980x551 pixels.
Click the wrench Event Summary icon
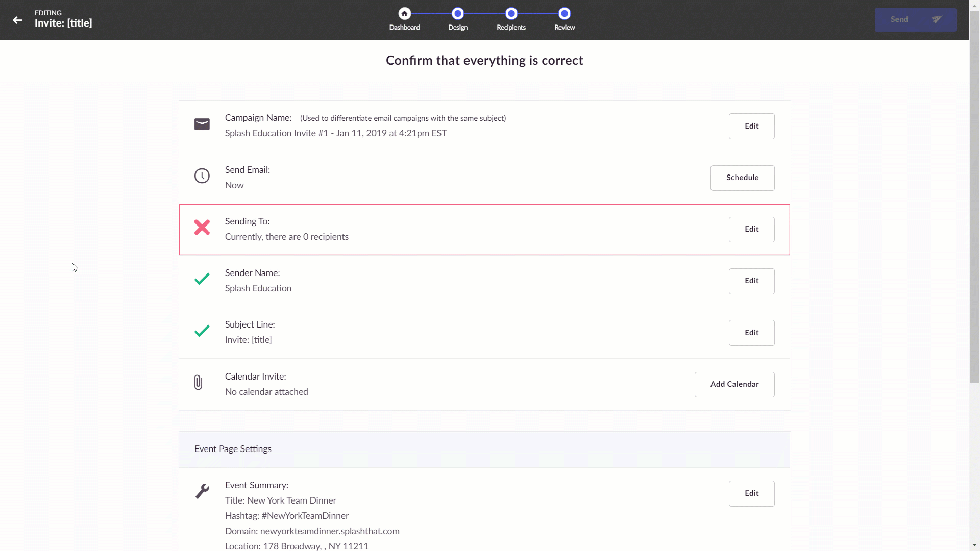coord(202,491)
